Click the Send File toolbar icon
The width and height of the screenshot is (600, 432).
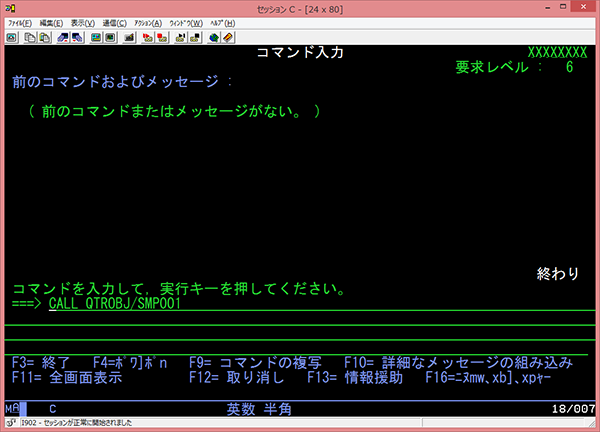61,37
